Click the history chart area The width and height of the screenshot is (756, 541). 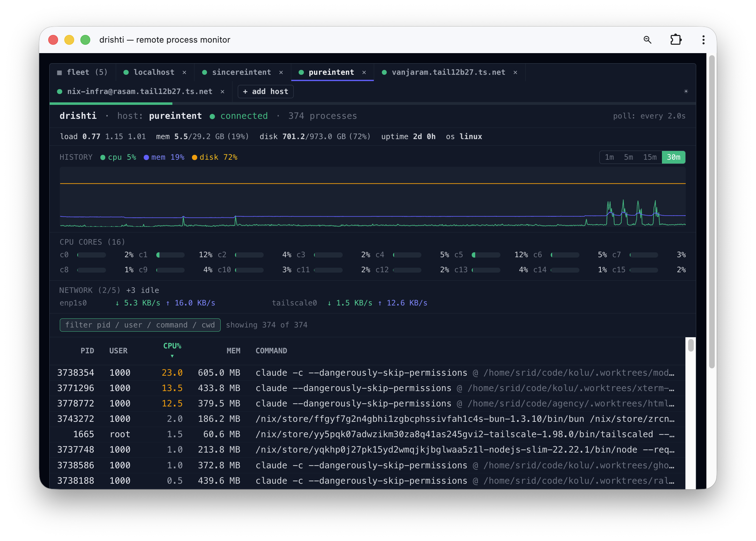(373, 197)
